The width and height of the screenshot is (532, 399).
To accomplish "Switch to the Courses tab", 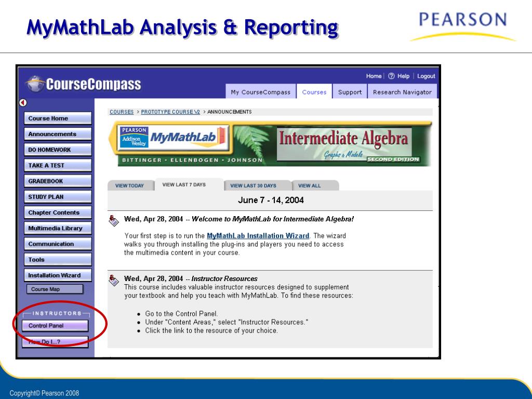I will click(x=314, y=91).
